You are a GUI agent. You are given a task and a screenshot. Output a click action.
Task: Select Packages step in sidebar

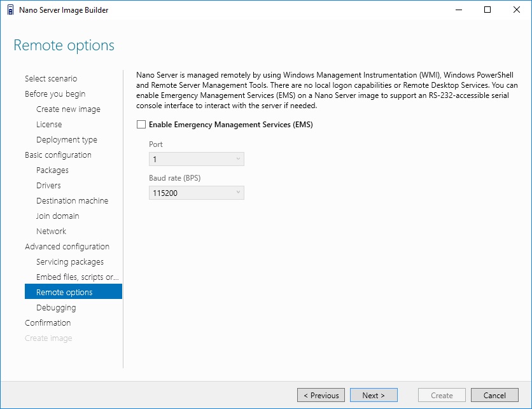(52, 170)
